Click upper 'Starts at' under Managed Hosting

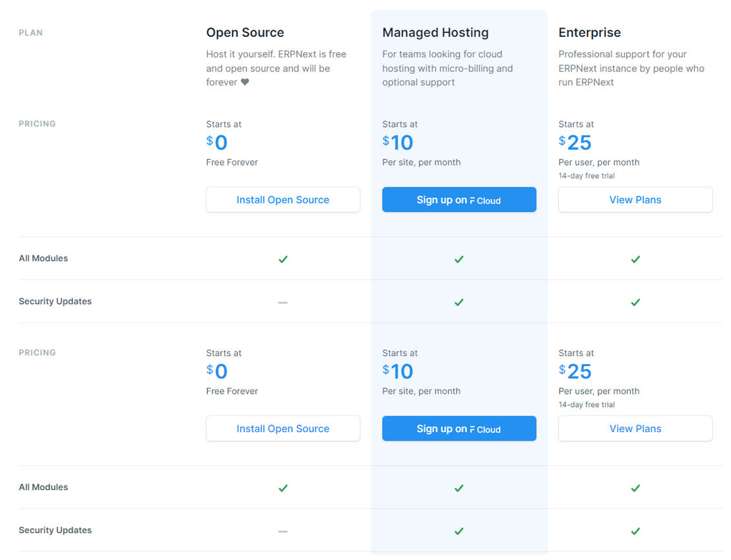click(x=400, y=124)
